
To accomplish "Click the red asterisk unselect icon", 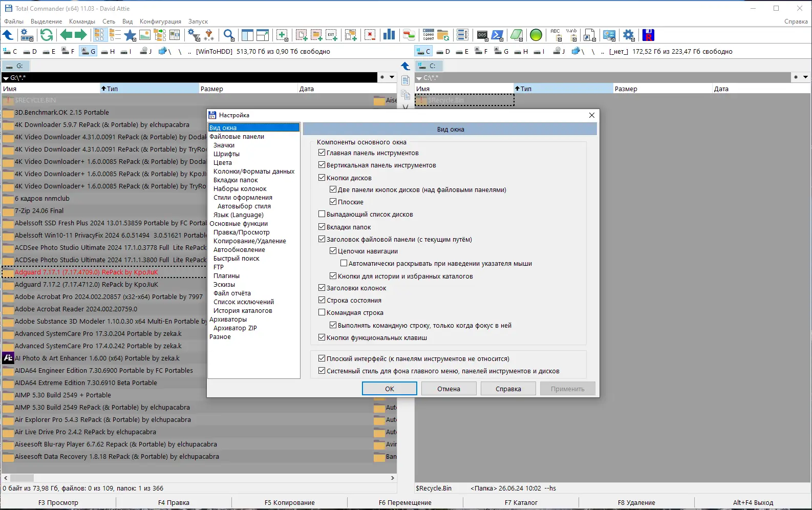I will [x=370, y=35].
